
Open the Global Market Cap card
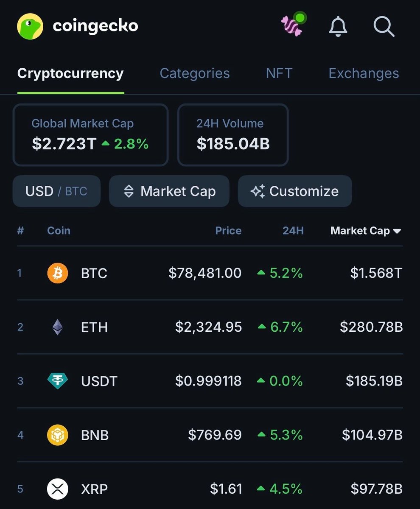click(x=90, y=135)
